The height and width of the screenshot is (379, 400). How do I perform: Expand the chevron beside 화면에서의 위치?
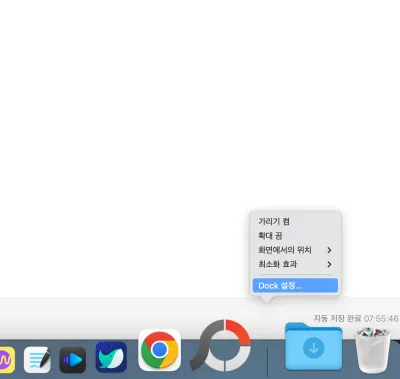pyautogui.click(x=329, y=250)
